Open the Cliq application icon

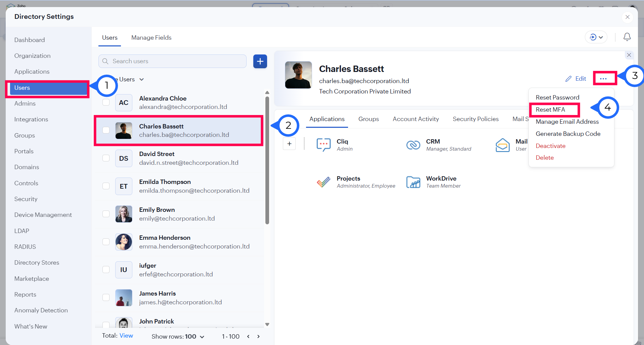(324, 145)
